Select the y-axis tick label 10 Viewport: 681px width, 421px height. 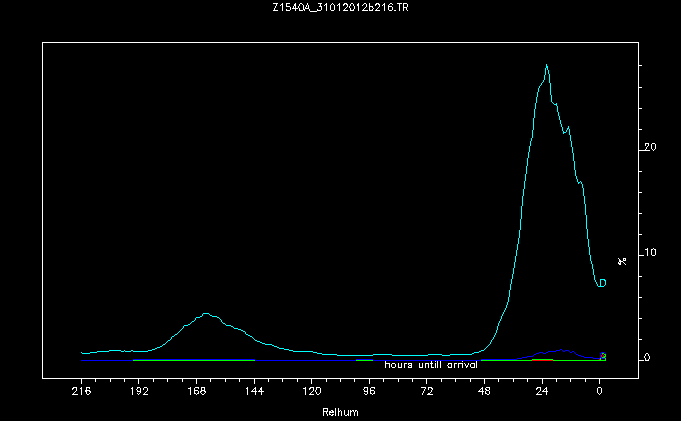click(x=650, y=252)
